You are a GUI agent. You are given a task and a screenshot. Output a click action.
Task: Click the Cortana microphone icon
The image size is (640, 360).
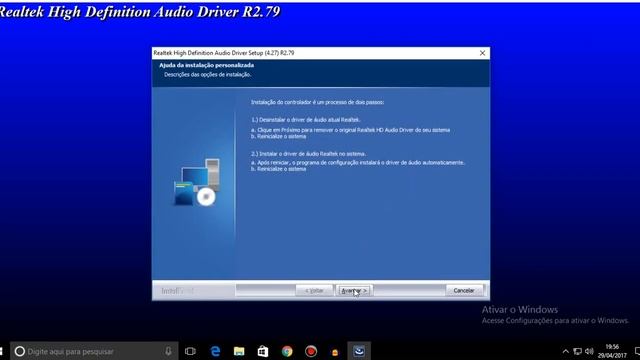168,351
